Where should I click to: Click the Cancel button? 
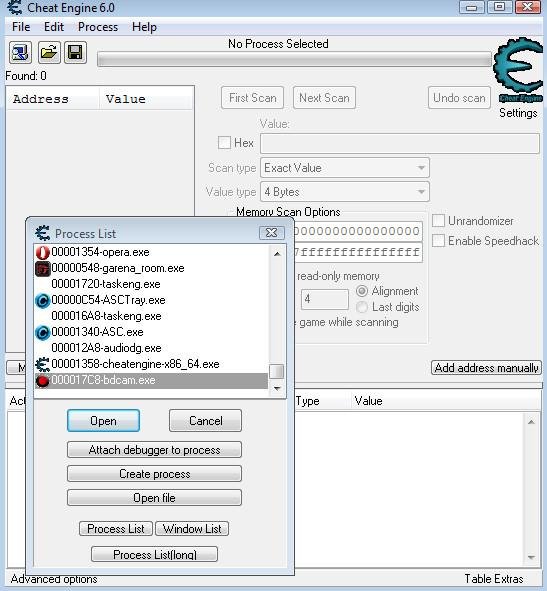205,421
